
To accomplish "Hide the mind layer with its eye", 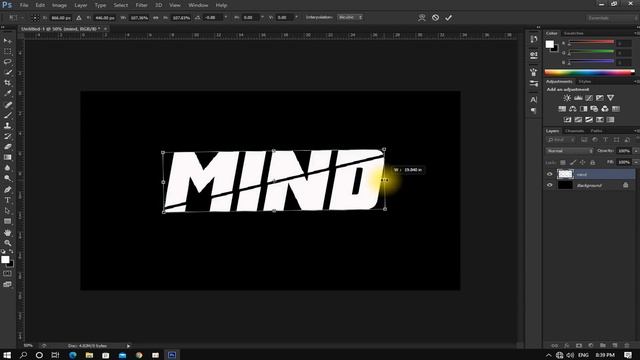I will [x=549, y=174].
